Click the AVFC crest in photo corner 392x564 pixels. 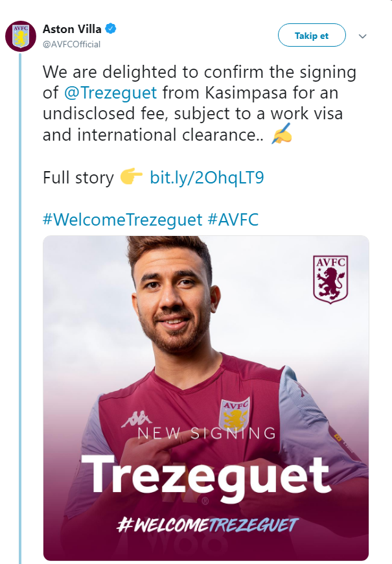click(x=330, y=279)
